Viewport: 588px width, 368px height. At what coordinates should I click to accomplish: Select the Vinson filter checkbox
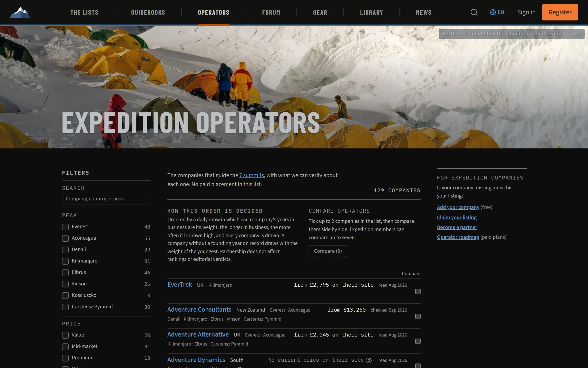65,284
